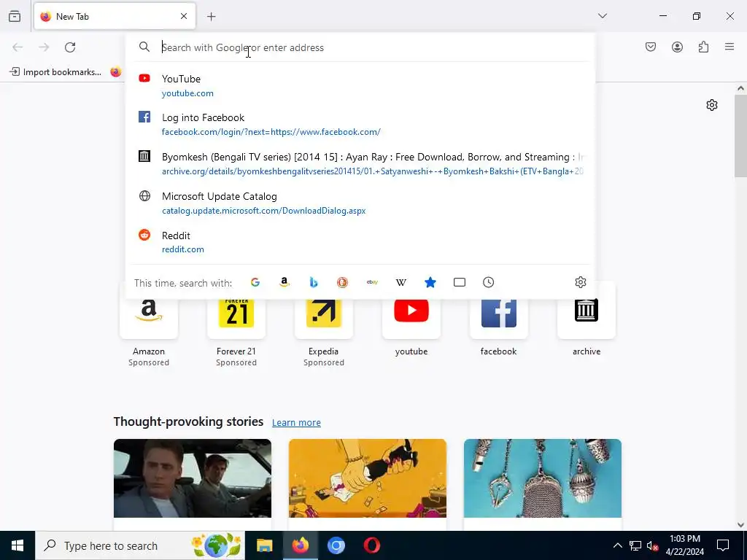Open network icon in system tray
Image resolution: width=747 pixels, height=560 pixels.
[x=635, y=545]
